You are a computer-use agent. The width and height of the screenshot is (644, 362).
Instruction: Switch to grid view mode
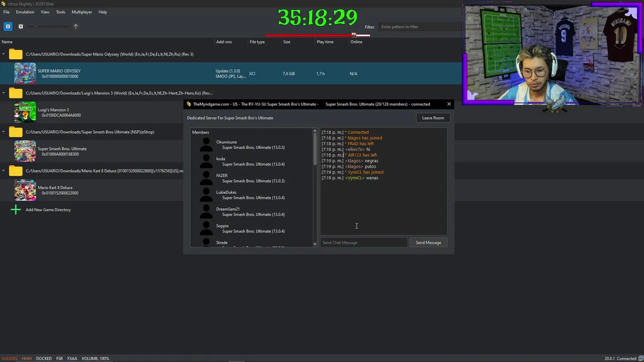pyautogui.click(x=8, y=26)
